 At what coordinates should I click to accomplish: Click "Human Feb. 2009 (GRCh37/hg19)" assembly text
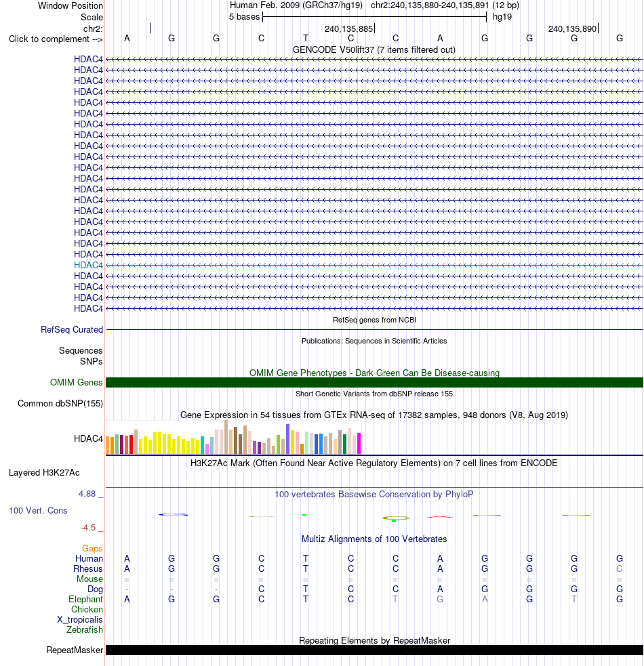(x=296, y=5)
